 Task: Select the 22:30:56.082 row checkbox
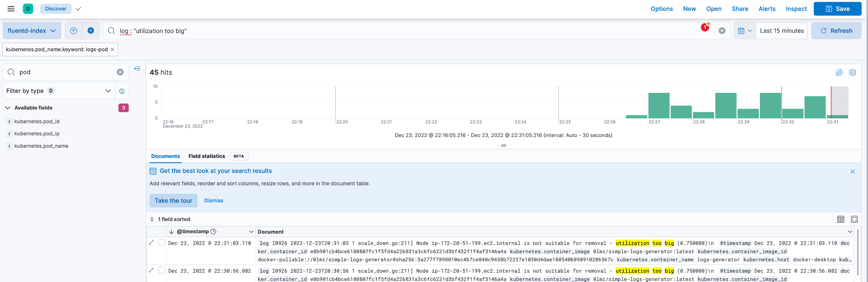(x=161, y=270)
